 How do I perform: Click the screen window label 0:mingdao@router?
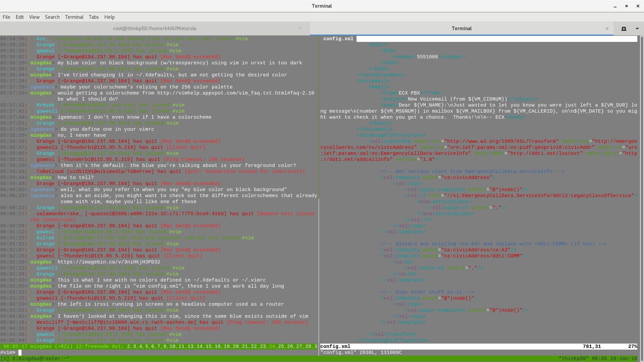pos(41,359)
